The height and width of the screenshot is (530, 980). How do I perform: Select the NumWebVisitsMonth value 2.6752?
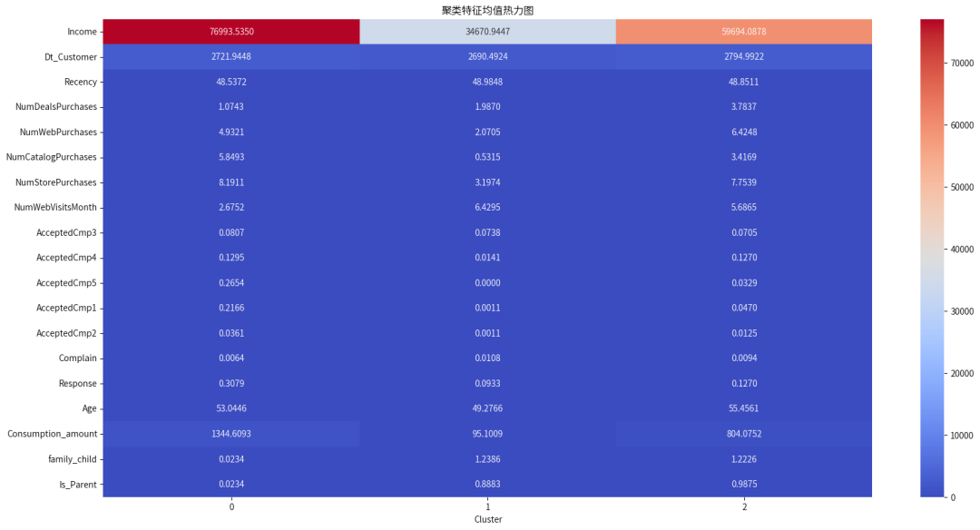[231, 208]
